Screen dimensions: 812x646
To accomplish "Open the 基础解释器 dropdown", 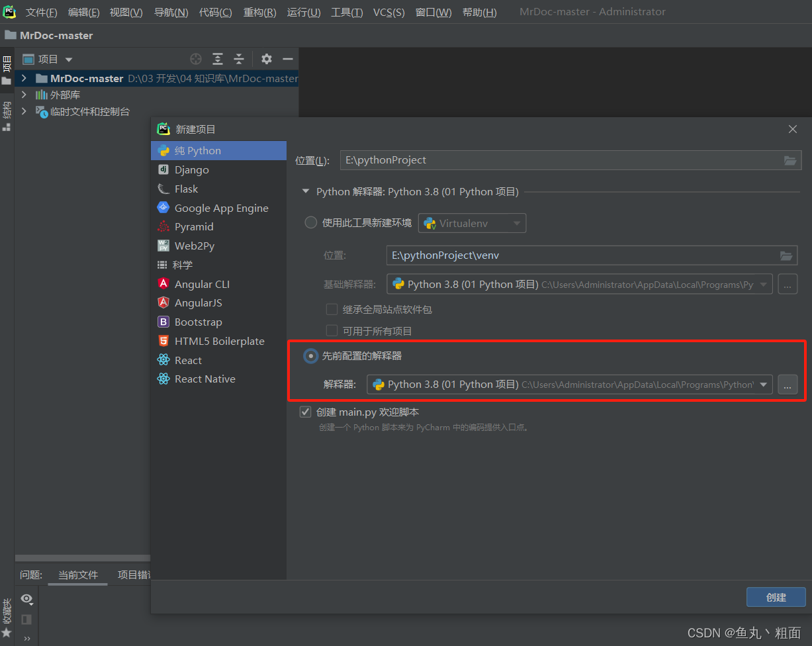I will click(579, 285).
